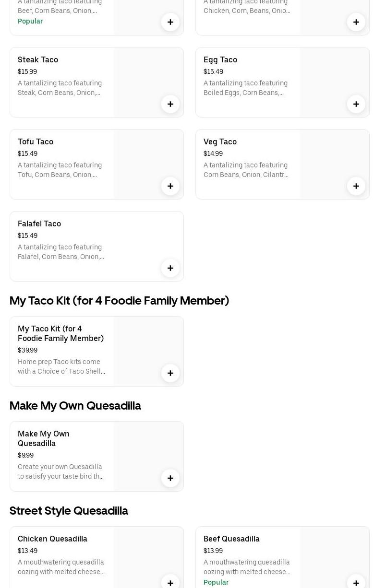Image resolution: width=386 pixels, height=588 pixels.
Task: Select Street Style Quesadilla section heading
Action: point(69,511)
